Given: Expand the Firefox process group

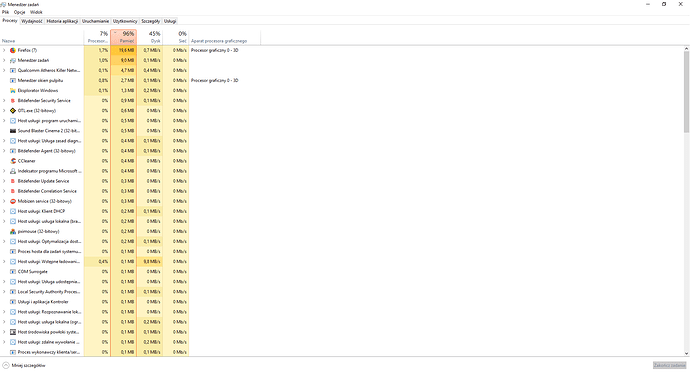Looking at the screenshot, I should tap(4, 50).
